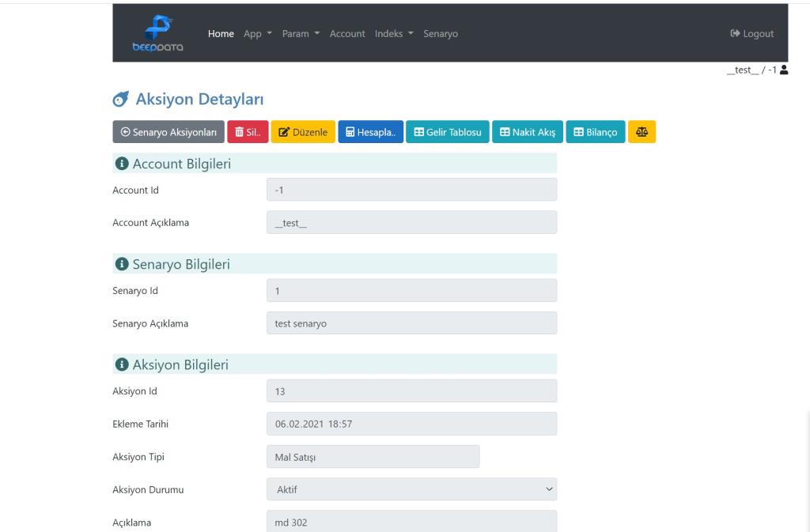This screenshot has width=810, height=532.
Task: Click the 'Aksiyon Bilgileri' section heading
Action: pyautogui.click(x=180, y=365)
